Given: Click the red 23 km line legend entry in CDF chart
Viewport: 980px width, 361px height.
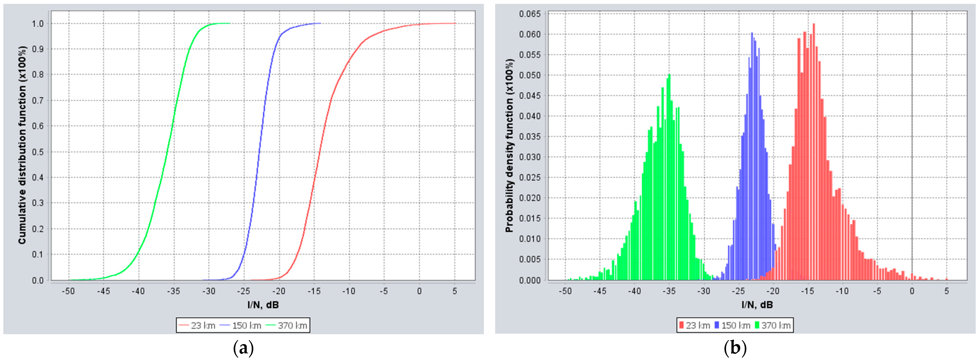Looking at the screenshot, I should click(197, 326).
